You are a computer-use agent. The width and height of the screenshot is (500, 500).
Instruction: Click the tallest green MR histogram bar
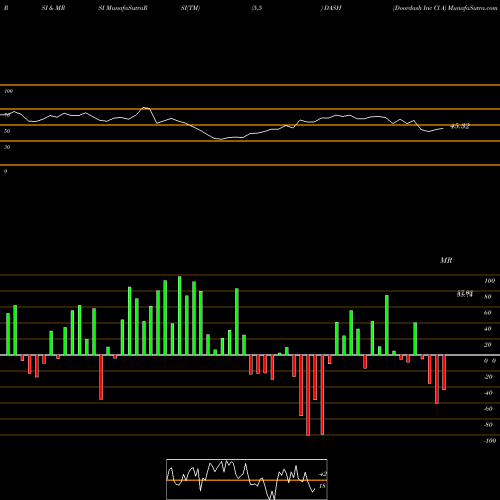(x=180, y=315)
